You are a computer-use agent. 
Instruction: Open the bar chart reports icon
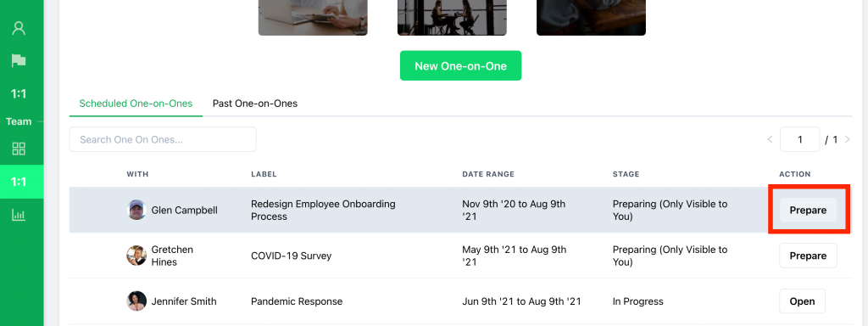[19, 215]
